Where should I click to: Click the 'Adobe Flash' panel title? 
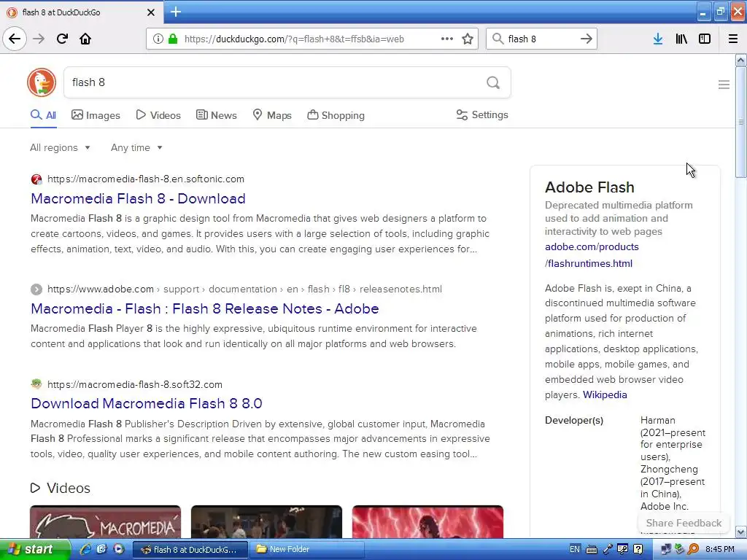coord(589,187)
